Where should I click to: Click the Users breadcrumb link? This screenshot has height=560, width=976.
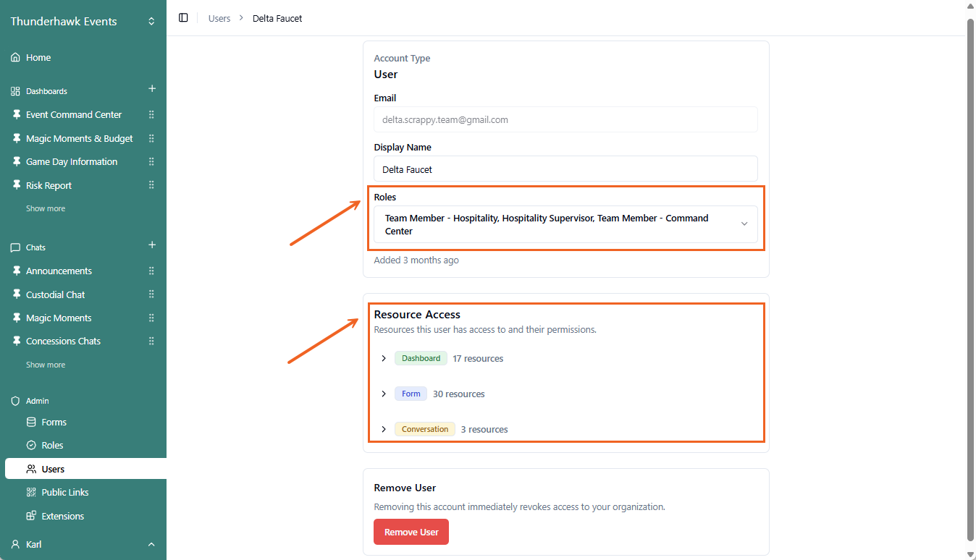[x=219, y=19]
